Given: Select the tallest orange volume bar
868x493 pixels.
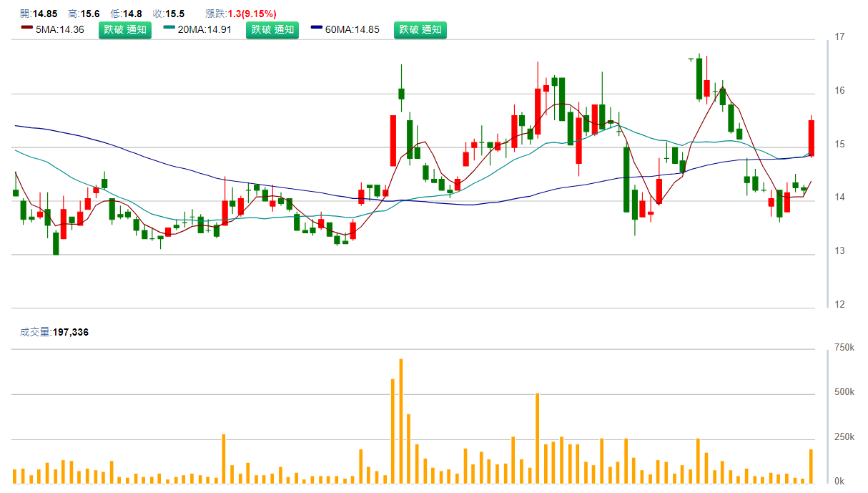Looking at the screenshot, I should (x=401, y=422).
